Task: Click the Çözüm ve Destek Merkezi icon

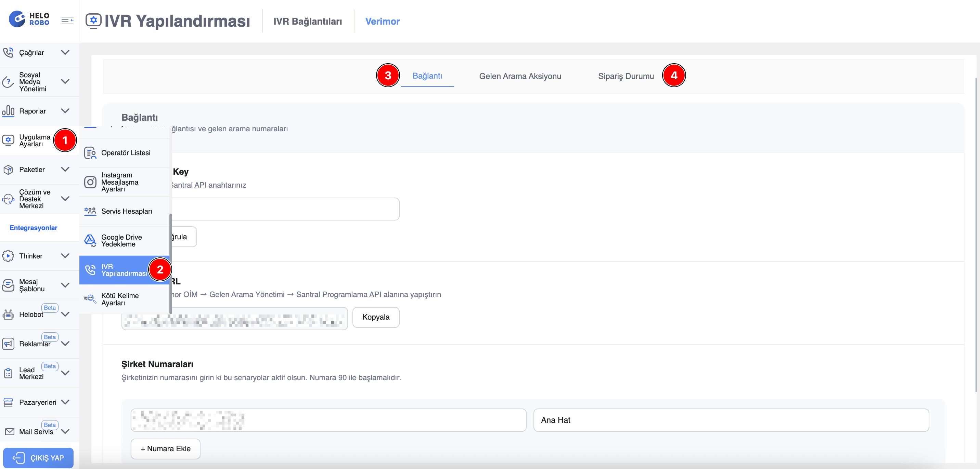Action: click(x=8, y=199)
